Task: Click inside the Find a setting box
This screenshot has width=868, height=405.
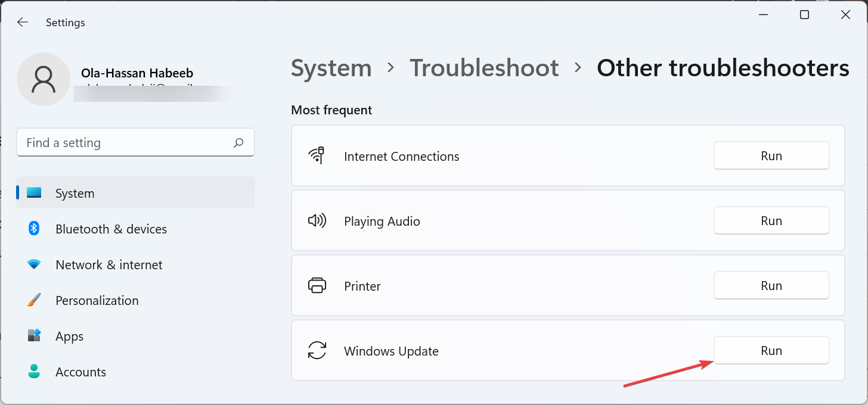Action: click(119, 143)
